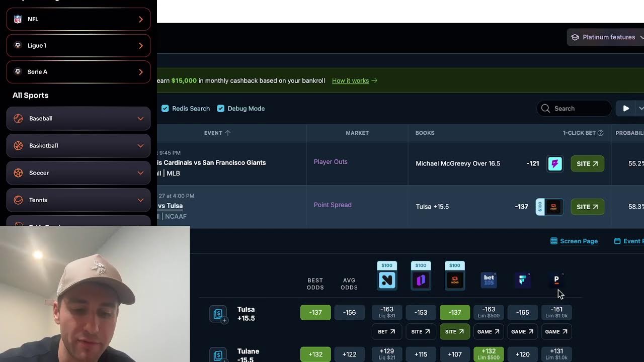Follow the How it works link
The height and width of the screenshot is (362, 644).
click(x=354, y=80)
